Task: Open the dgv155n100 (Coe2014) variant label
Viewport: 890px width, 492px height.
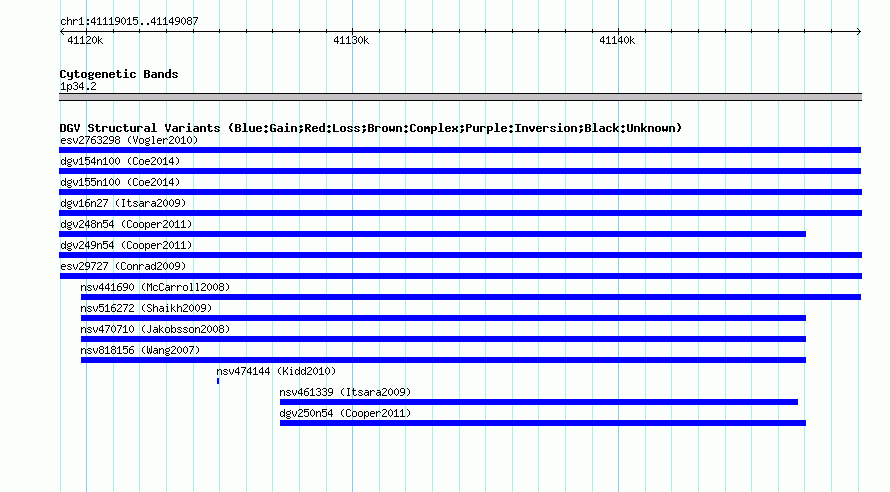Action: click(120, 182)
